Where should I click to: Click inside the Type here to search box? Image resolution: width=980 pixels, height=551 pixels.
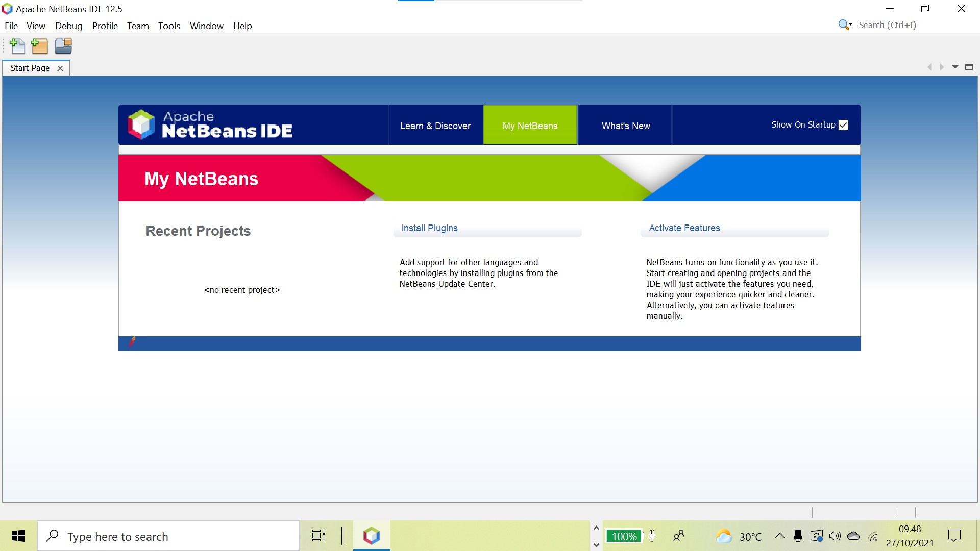pos(168,536)
